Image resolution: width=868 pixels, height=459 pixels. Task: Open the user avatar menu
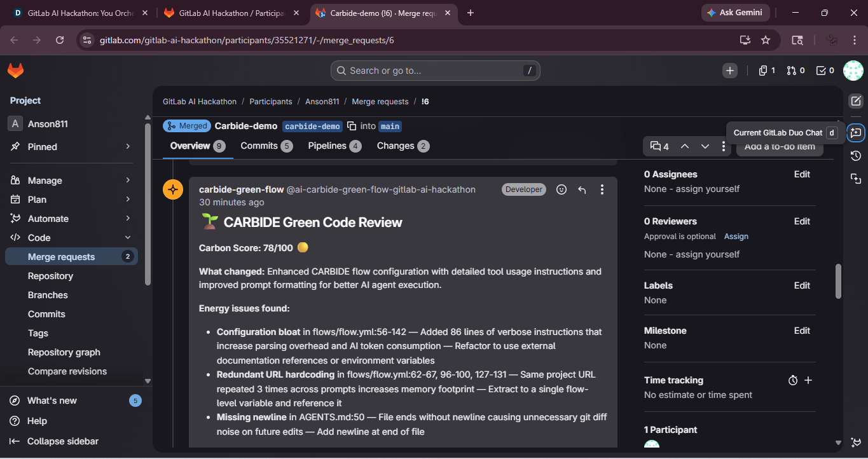tap(853, 71)
